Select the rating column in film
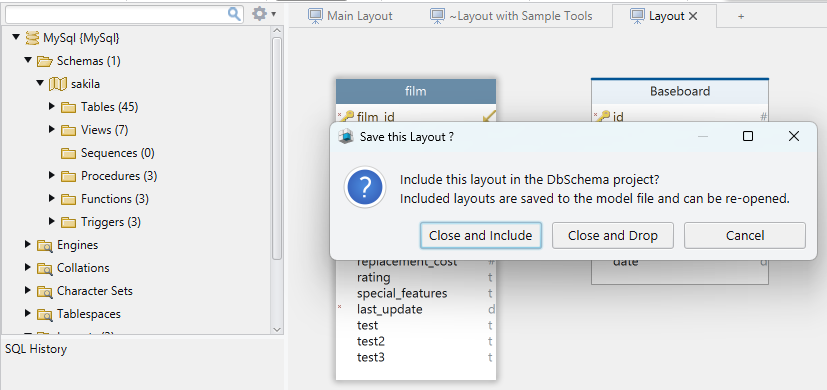The width and height of the screenshot is (827, 390). click(x=373, y=277)
